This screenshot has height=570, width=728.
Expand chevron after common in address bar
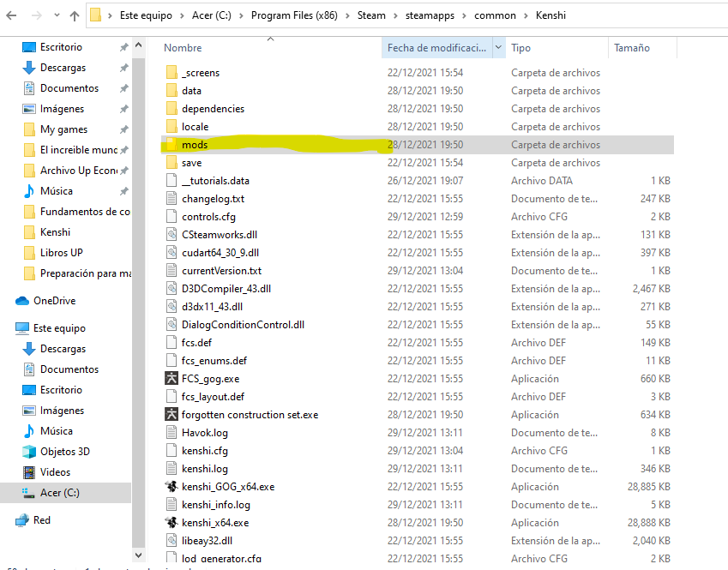pyautogui.click(x=526, y=15)
